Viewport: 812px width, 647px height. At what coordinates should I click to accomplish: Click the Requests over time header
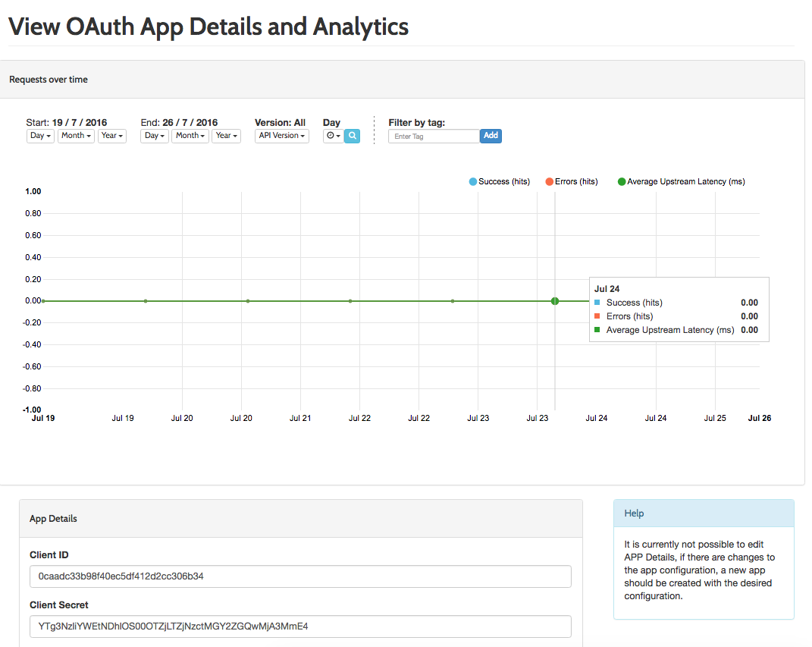pyautogui.click(x=49, y=79)
